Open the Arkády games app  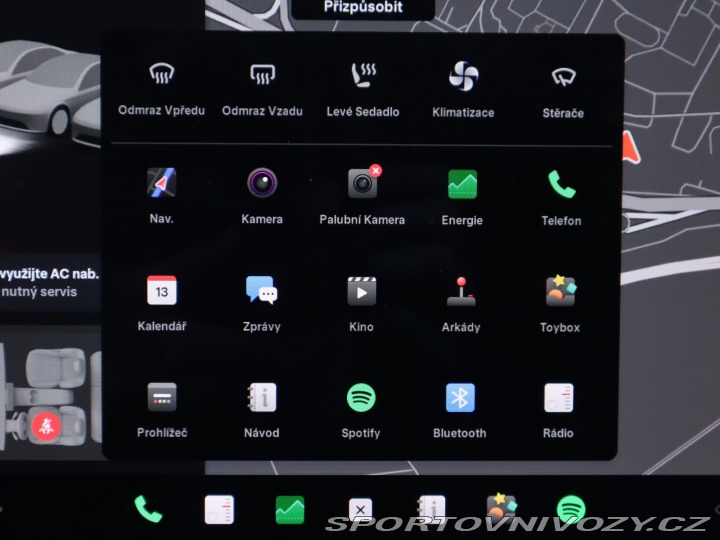click(x=461, y=291)
